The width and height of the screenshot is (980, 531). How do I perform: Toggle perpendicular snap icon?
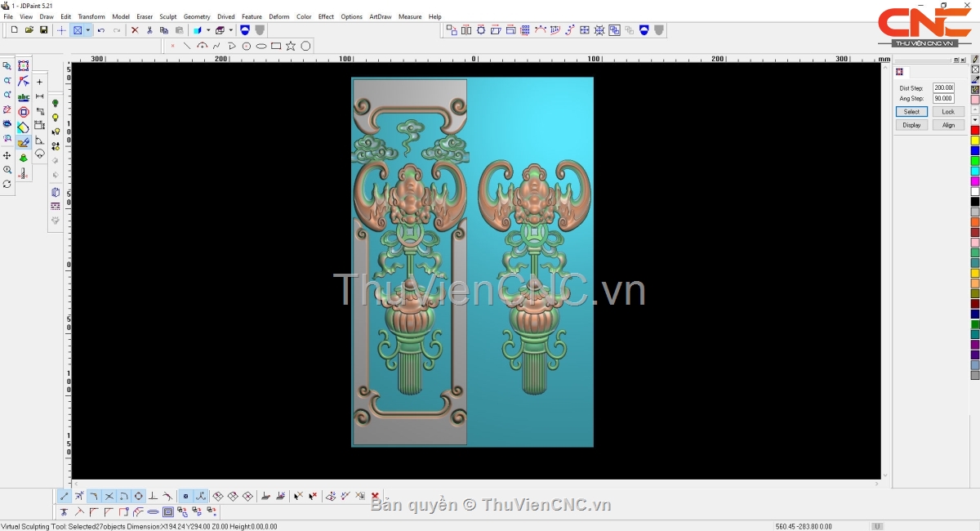pyautogui.click(x=153, y=496)
